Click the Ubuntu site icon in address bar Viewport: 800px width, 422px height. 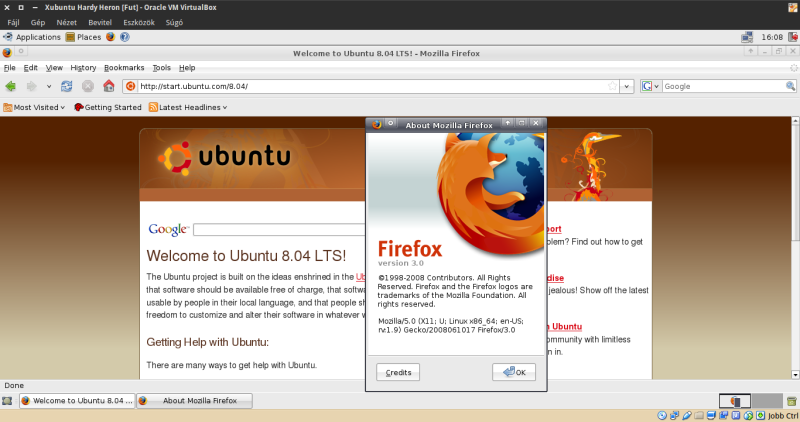pos(131,86)
